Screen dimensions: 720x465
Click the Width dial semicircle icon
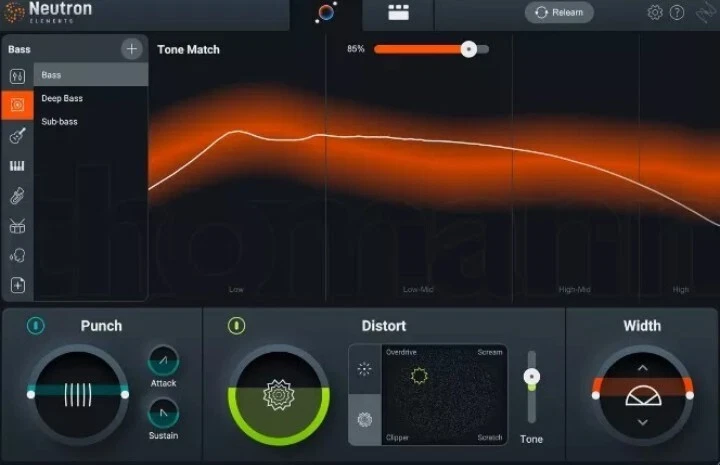[643, 396]
